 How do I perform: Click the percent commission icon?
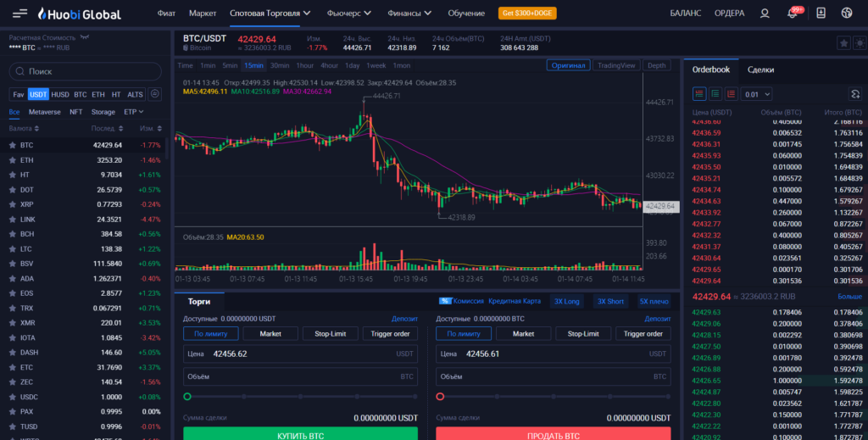click(x=445, y=301)
